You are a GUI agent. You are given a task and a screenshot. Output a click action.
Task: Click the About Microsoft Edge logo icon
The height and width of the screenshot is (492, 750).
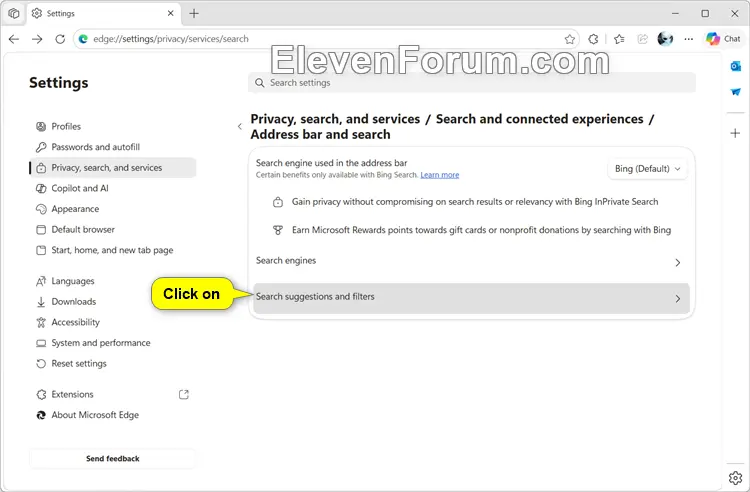click(41, 415)
